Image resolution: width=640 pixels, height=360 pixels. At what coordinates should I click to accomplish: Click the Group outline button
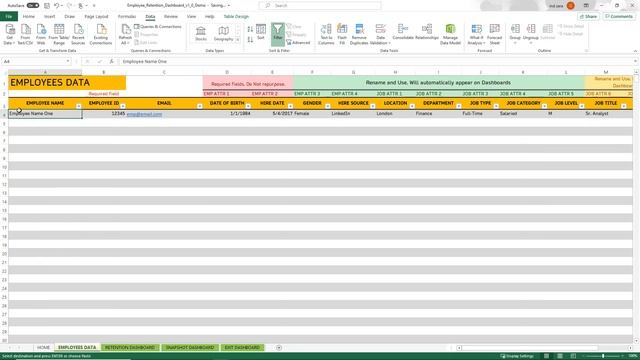515,33
